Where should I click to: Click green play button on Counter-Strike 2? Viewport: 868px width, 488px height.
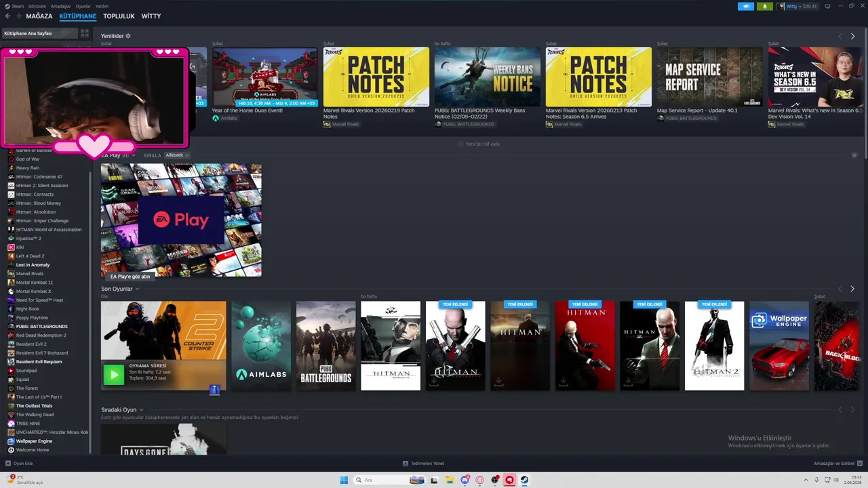click(x=113, y=374)
